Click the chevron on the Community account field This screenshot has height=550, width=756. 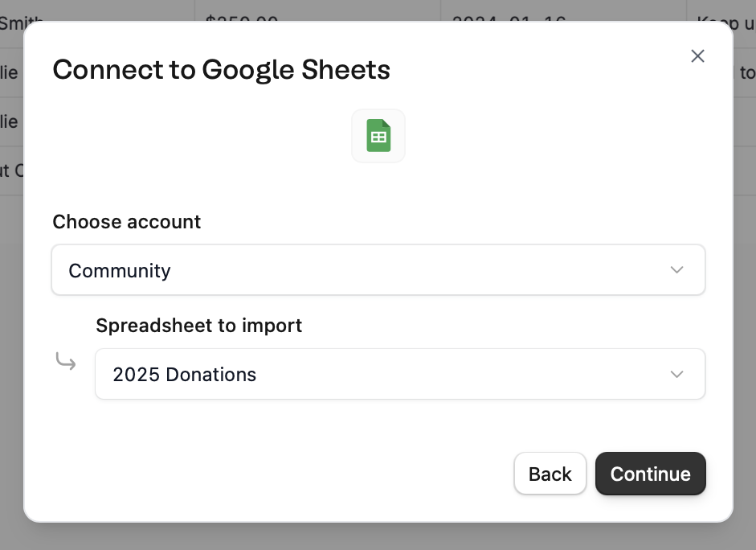coord(676,270)
